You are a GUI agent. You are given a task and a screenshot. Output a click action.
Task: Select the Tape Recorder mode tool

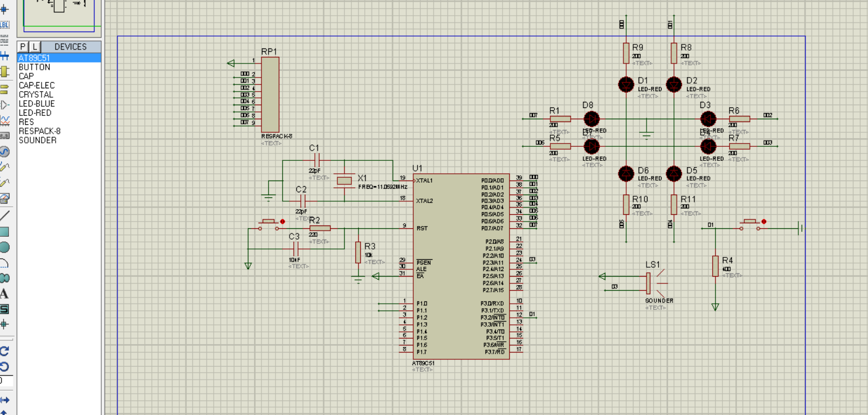pyautogui.click(x=4, y=136)
